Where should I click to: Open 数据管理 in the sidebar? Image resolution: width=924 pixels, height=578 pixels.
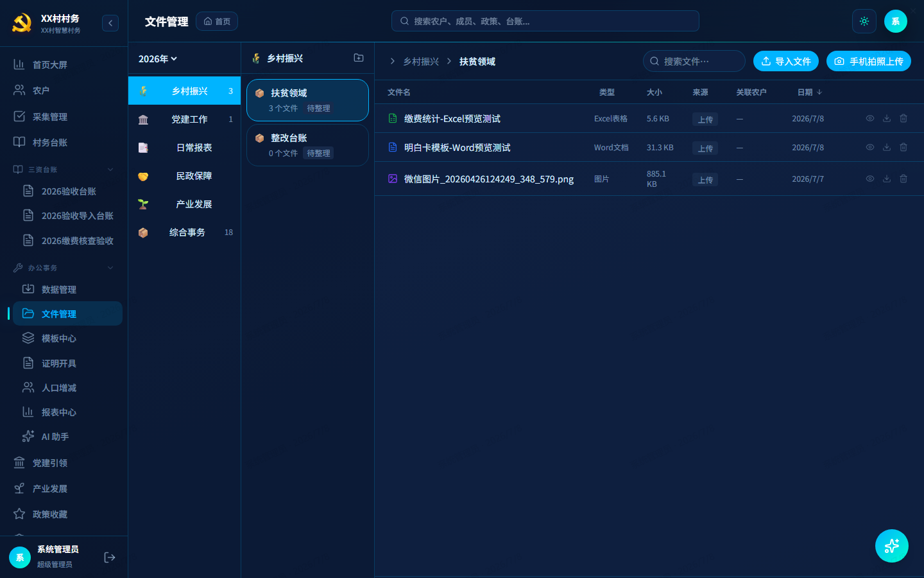point(68,290)
